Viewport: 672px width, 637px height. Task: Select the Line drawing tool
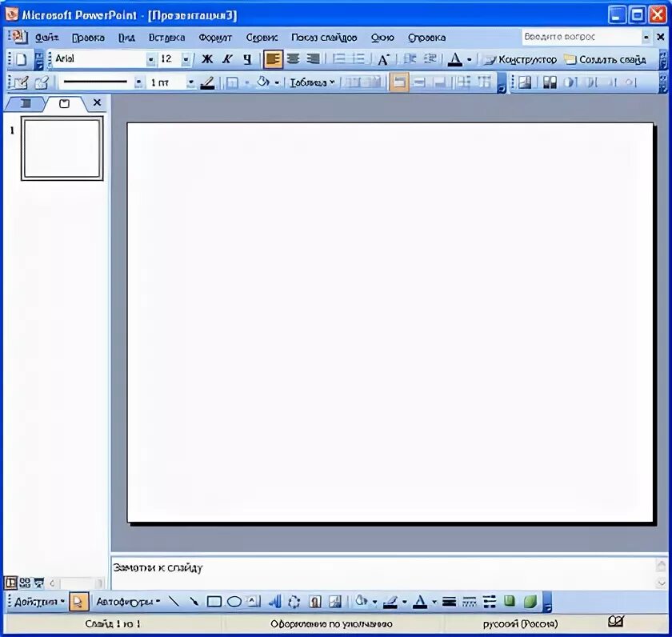click(x=174, y=602)
